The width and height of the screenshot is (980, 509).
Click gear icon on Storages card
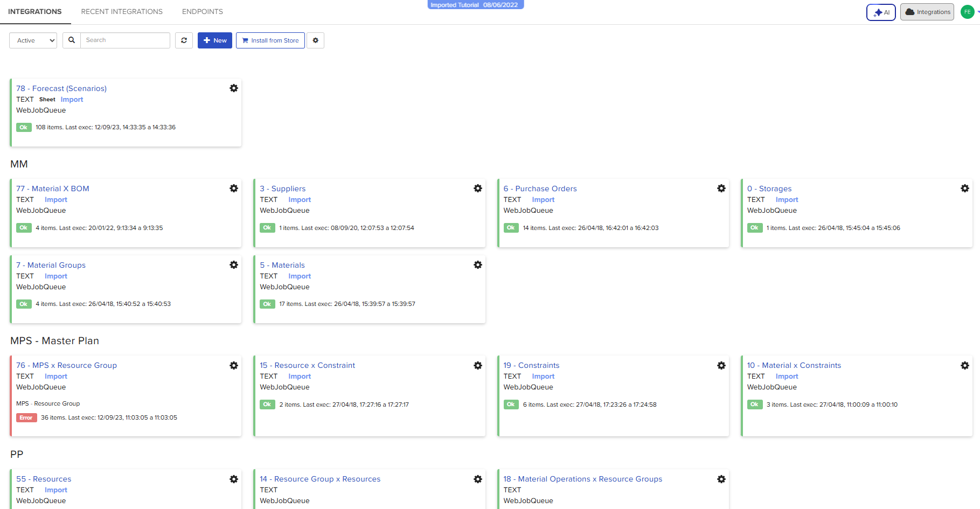point(965,189)
